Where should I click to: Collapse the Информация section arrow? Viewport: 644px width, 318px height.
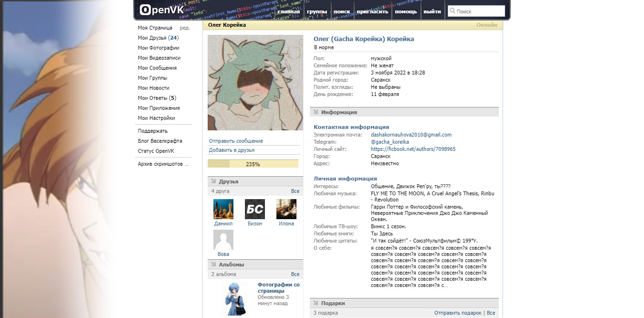[315, 112]
